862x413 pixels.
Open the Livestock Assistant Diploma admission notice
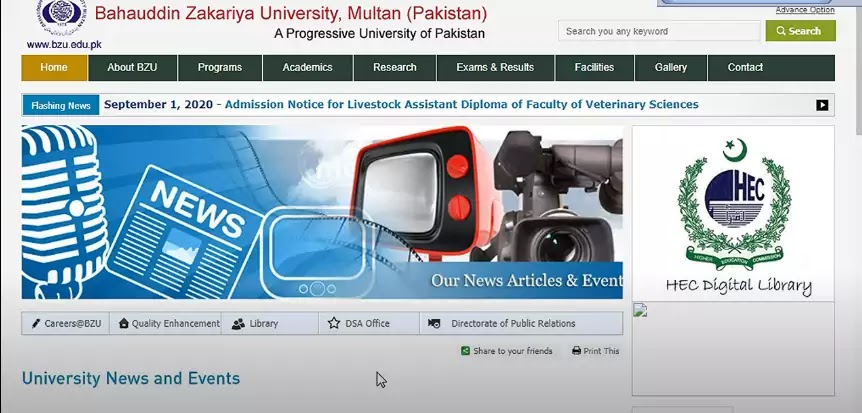[x=462, y=104]
